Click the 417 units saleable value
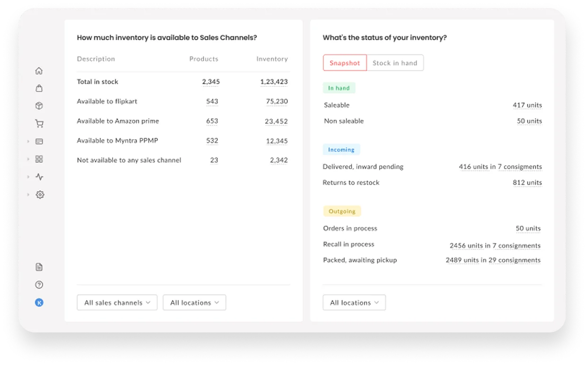The height and width of the screenshot is (365, 588). [x=527, y=105]
